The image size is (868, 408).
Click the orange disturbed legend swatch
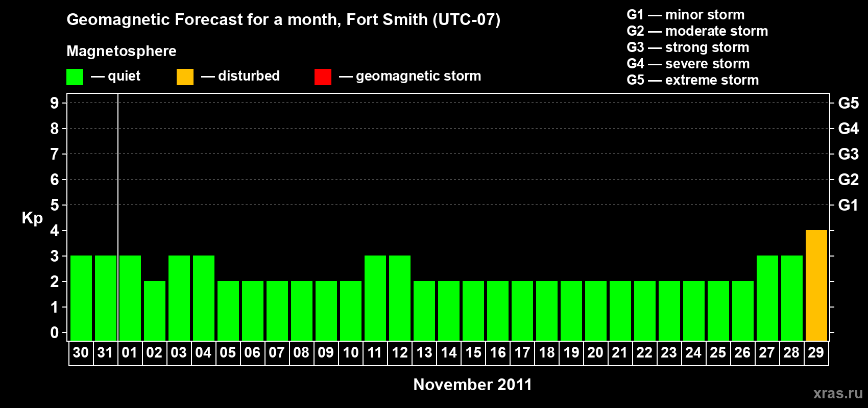(x=185, y=77)
